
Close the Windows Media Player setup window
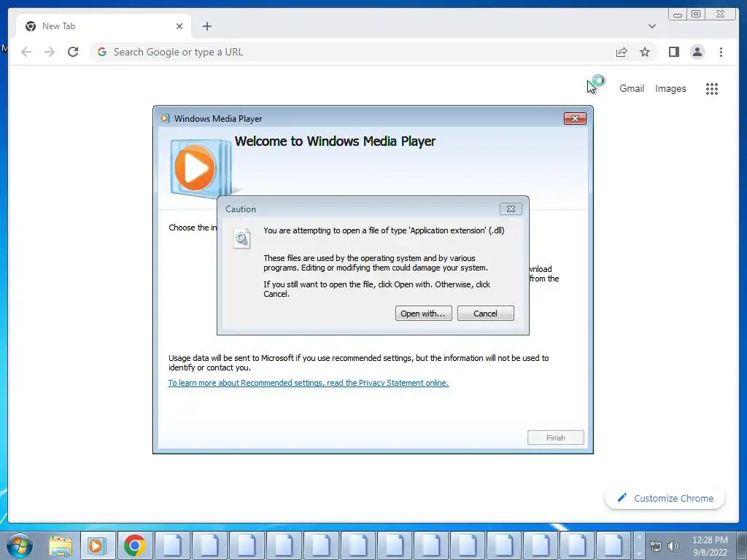[575, 119]
